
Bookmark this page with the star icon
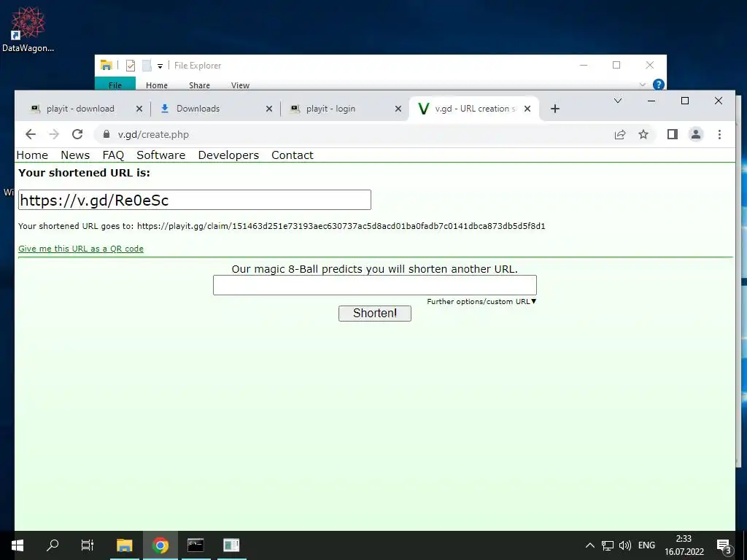[643, 135]
